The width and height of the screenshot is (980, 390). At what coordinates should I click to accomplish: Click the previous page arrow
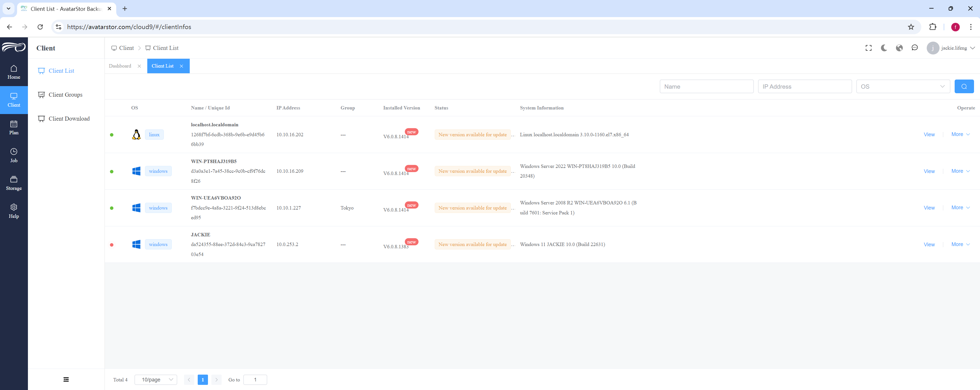[x=189, y=379]
